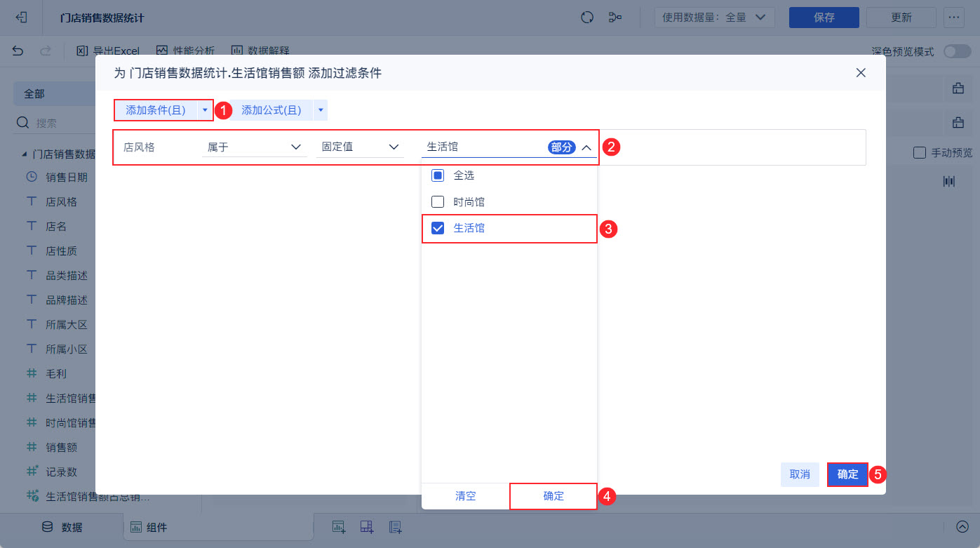Image resolution: width=980 pixels, height=548 pixels.
Task: Click the 店风格 label in condition row
Action: point(139,147)
